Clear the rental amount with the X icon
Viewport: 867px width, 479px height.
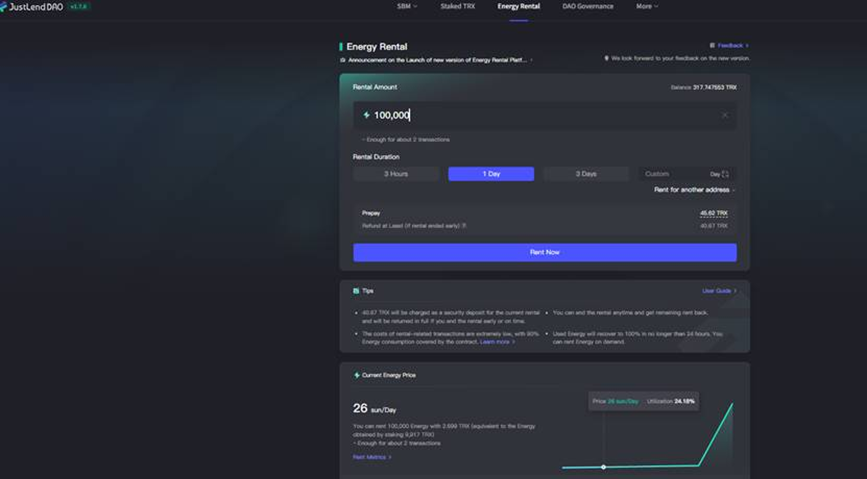[724, 115]
